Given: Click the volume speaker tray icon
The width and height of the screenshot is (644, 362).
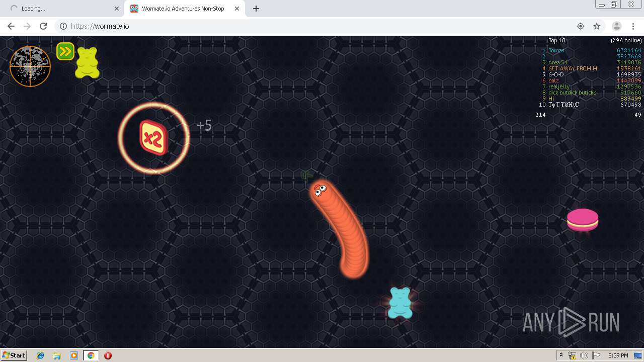Looking at the screenshot, I should coord(584,355).
